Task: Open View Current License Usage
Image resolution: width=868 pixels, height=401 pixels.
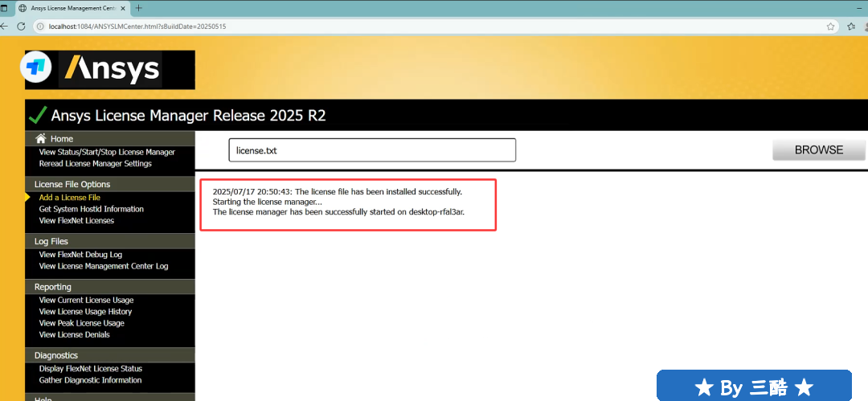Action: pyautogui.click(x=86, y=300)
